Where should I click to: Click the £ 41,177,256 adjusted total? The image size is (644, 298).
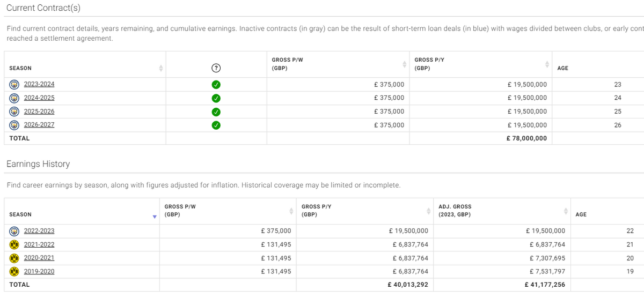(545, 285)
